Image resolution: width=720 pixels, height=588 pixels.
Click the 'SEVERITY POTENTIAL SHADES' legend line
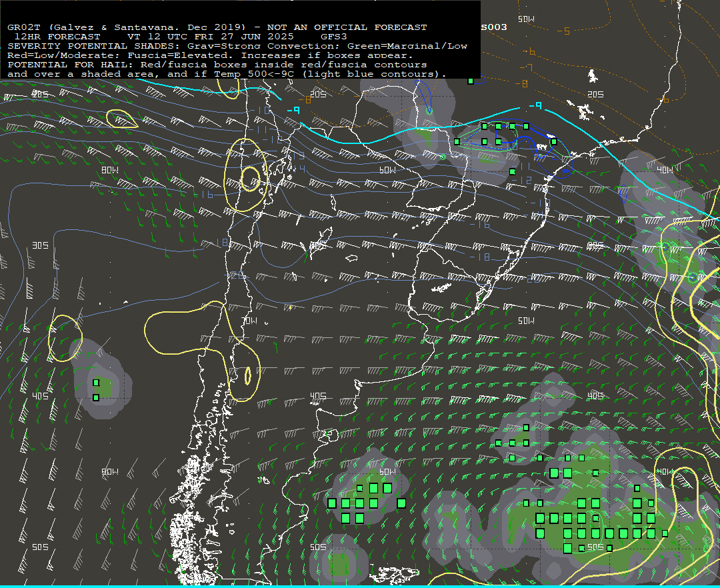237,46
